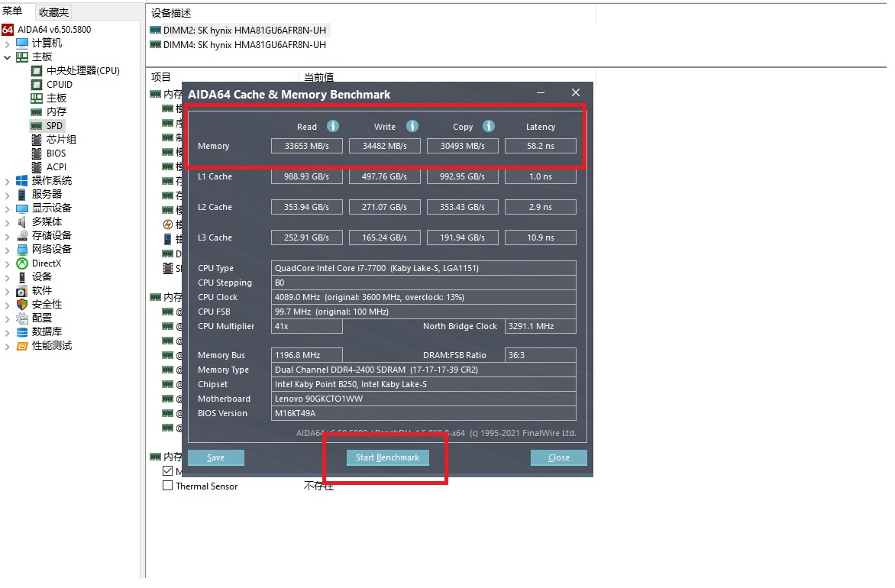The image size is (895, 588).
Task: Expand the 显示设备 tree node
Action: (7, 208)
